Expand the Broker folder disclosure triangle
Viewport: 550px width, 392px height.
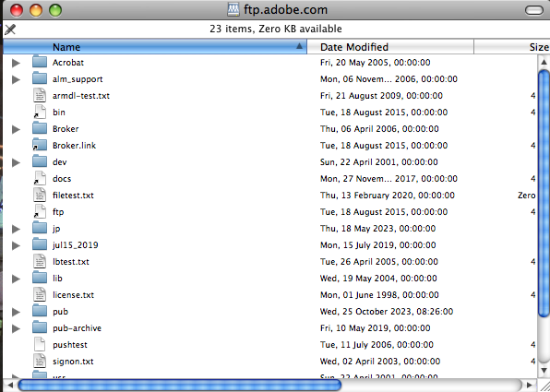(x=16, y=129)
